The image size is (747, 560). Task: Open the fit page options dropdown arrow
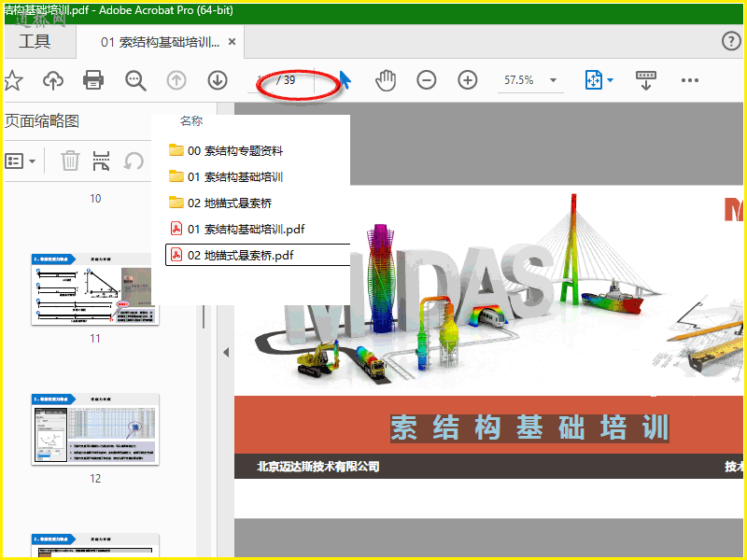pyautogui.click(x=611, y=80)
